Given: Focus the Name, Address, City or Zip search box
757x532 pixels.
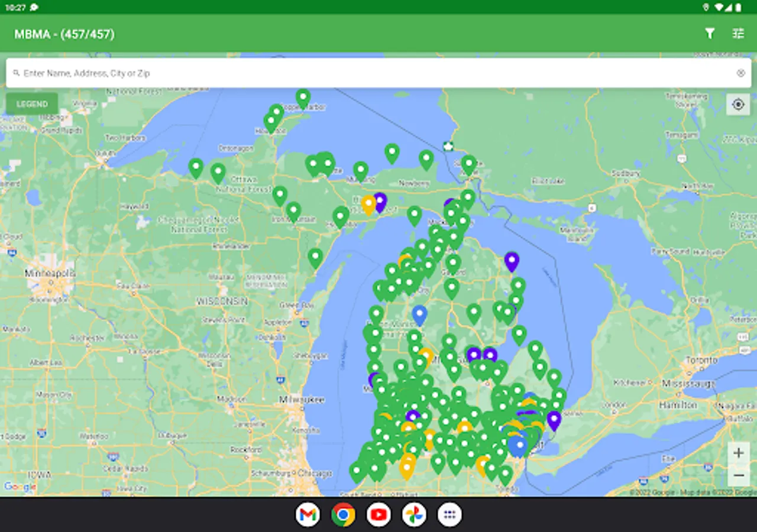Looking at the screenshot, I should tap(378, 73).
